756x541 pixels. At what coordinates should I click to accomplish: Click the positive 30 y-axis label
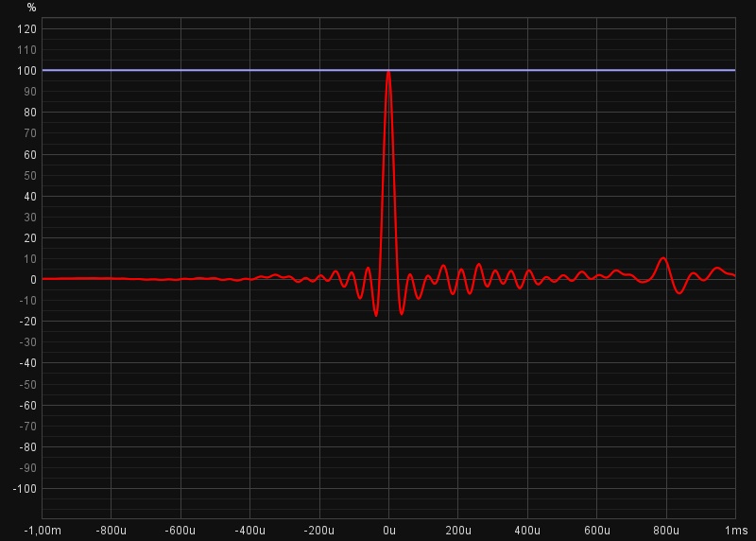[x=30, y=218]
